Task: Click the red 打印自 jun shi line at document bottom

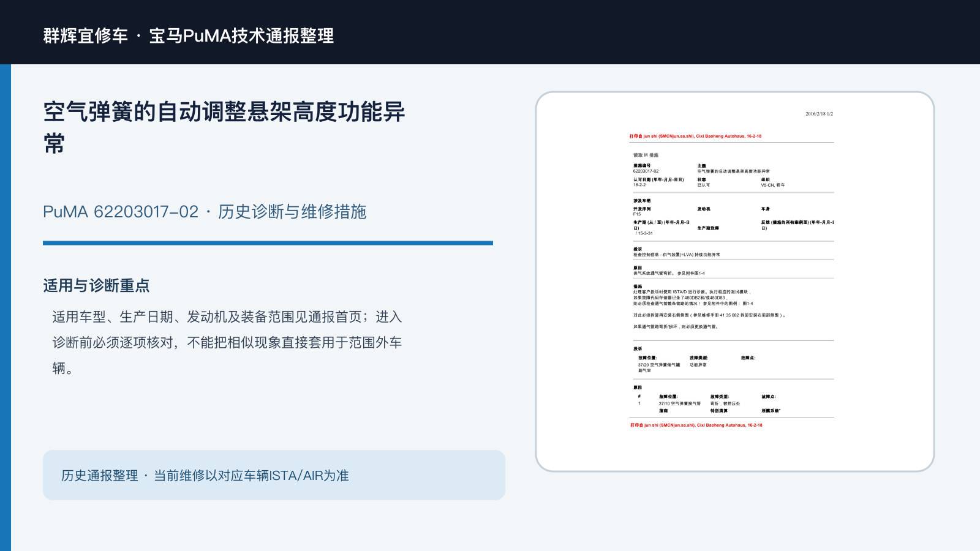Action: point(696,425)
